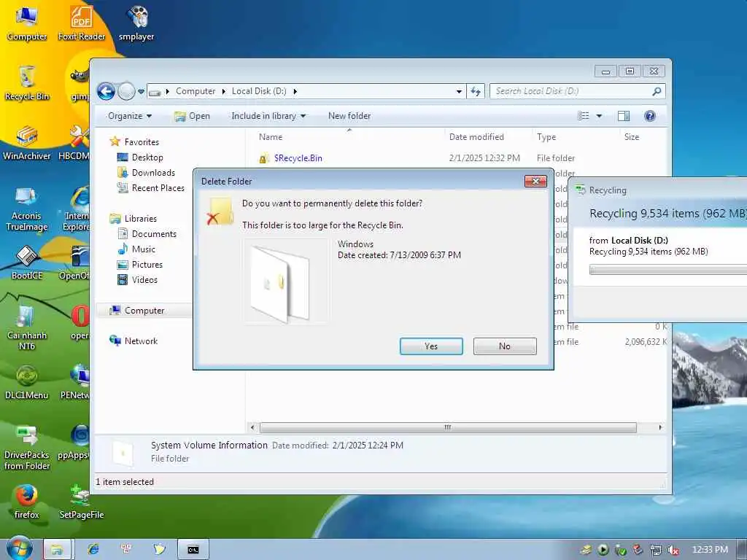This screenshot has height=560, width=747.
Task: Open DLC1Menu desktop icon
Action: [x=27, y=382]
